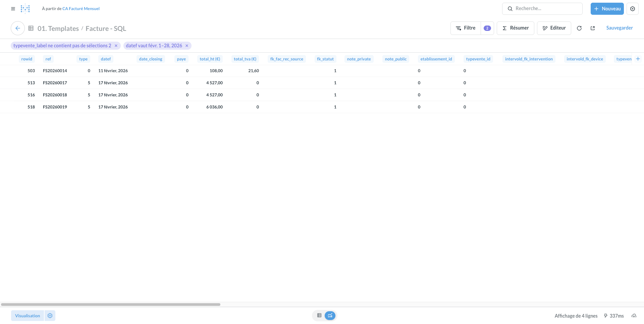This screenshot has width=644, height=324.
Task: Remove the typevente_label filter chip
Action: click(x=116, y=46)
